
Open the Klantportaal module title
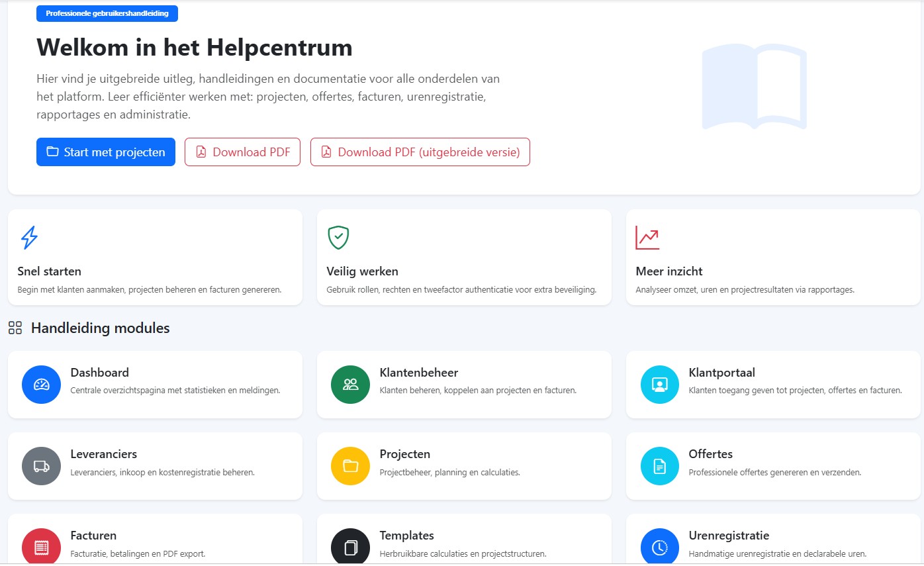coord(722,373)
